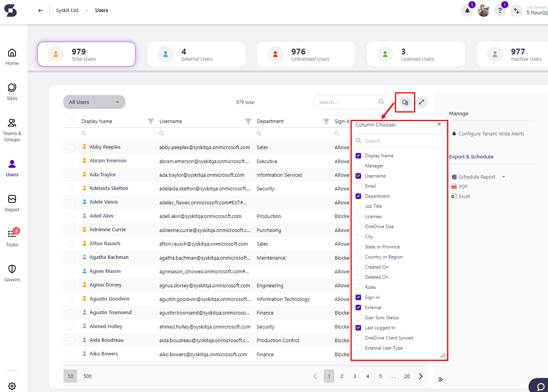Click the notifications bell
Screen dimensions: 548x392
(x=467, y=11)
